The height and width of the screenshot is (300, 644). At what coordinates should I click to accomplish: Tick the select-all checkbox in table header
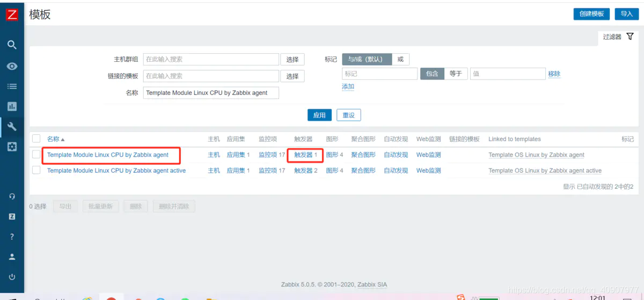tap(36, 138)
